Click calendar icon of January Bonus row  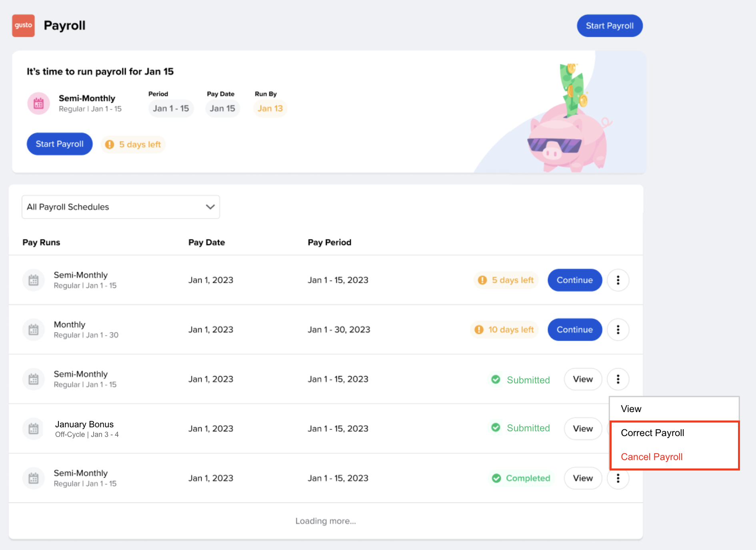tap(34, 429)
